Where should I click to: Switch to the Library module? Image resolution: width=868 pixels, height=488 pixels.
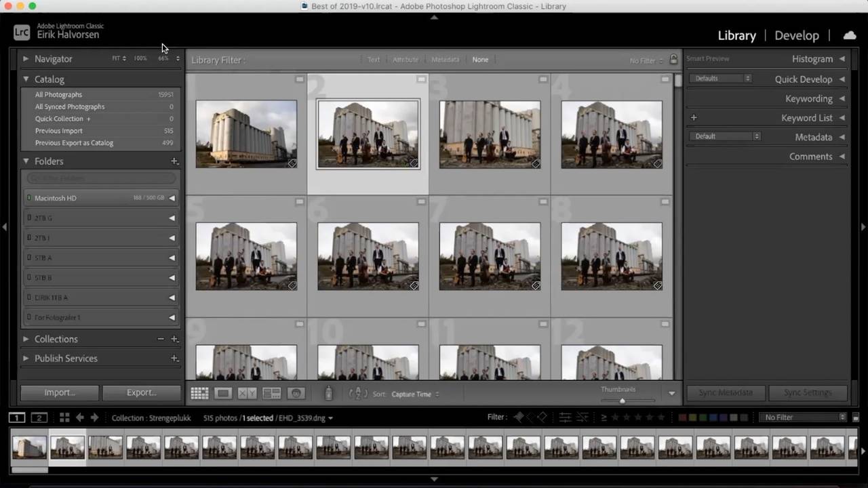(736, 35)
